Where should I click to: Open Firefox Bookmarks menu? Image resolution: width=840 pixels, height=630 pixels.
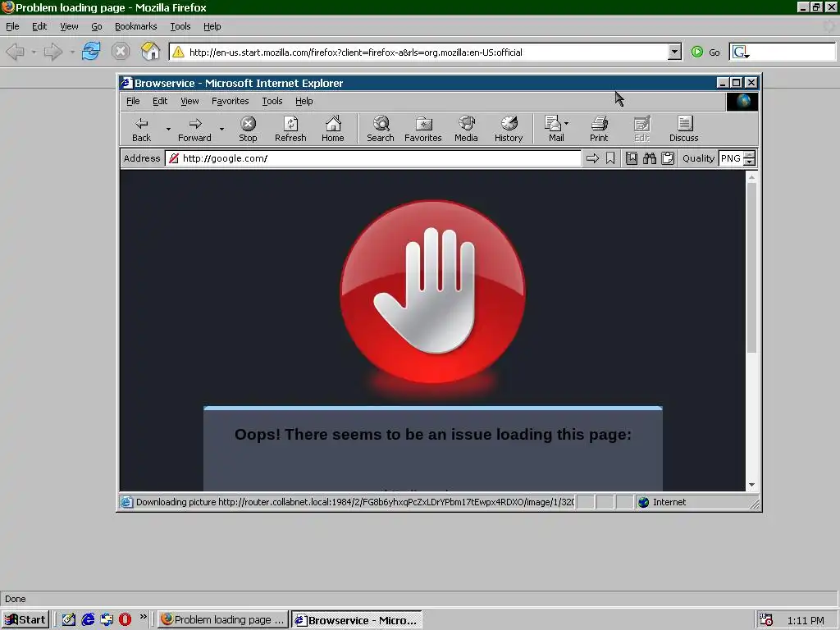click(135, 26)
